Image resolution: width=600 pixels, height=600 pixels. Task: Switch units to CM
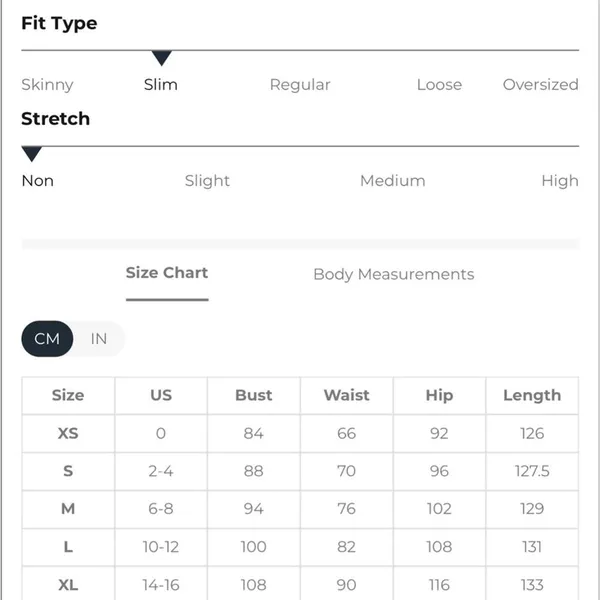click(47, 339)
